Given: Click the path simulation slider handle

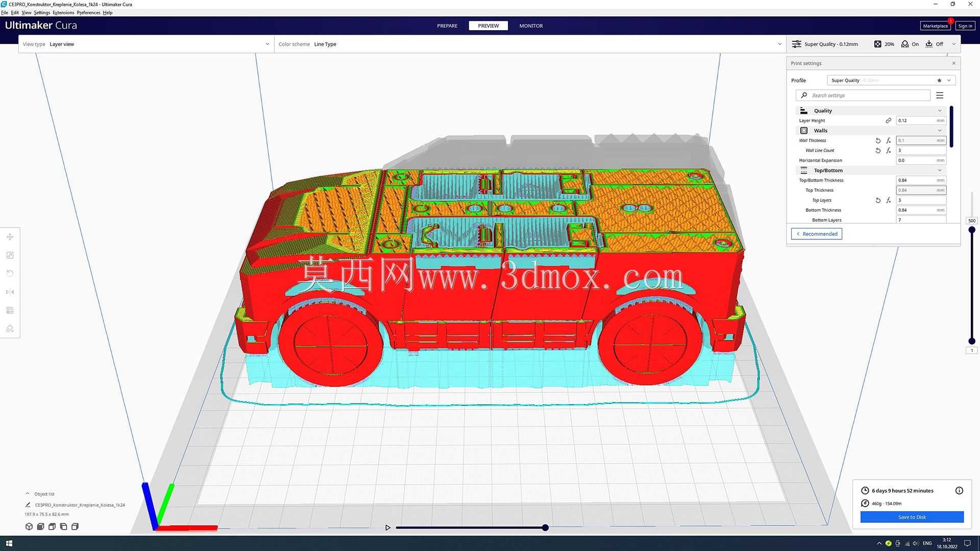Looking at the screenshot, I should 545,528.
